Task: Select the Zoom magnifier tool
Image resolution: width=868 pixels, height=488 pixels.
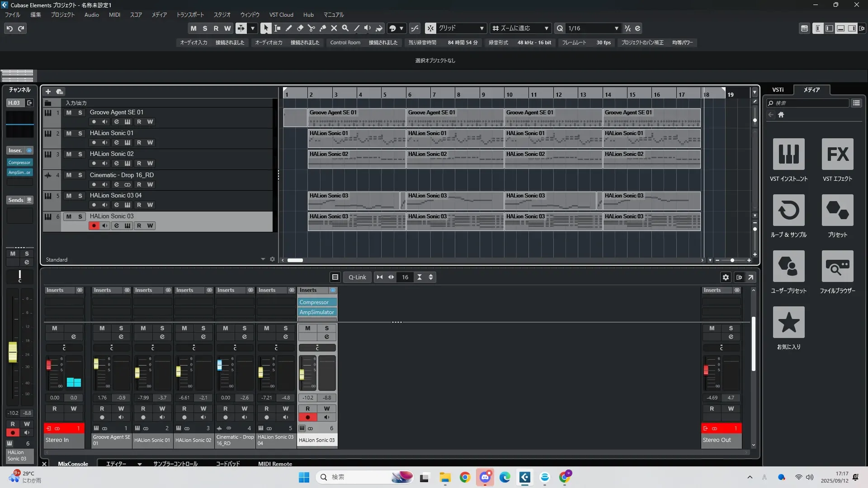Action: tap(345, 28)
